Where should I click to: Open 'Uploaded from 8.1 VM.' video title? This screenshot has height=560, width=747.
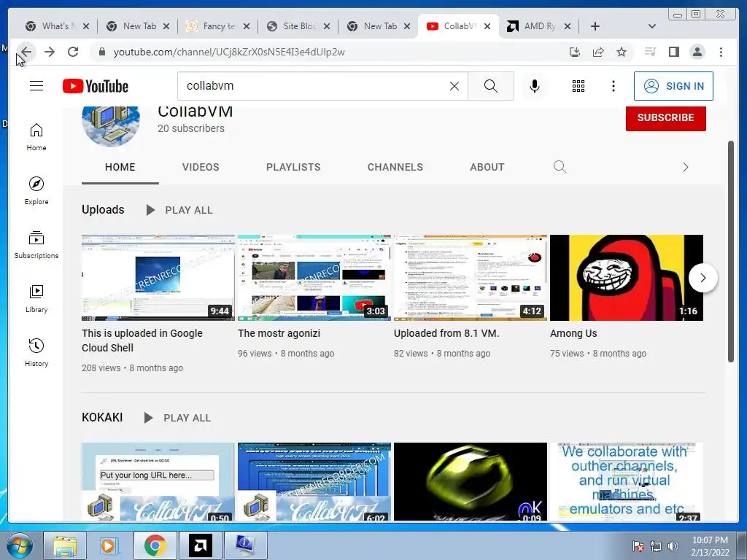coord(446,333)
